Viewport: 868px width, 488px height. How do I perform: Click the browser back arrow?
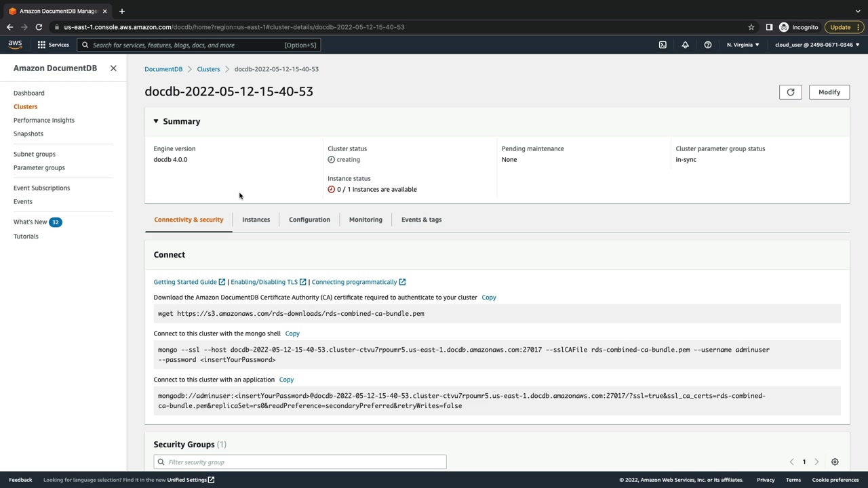9,27
